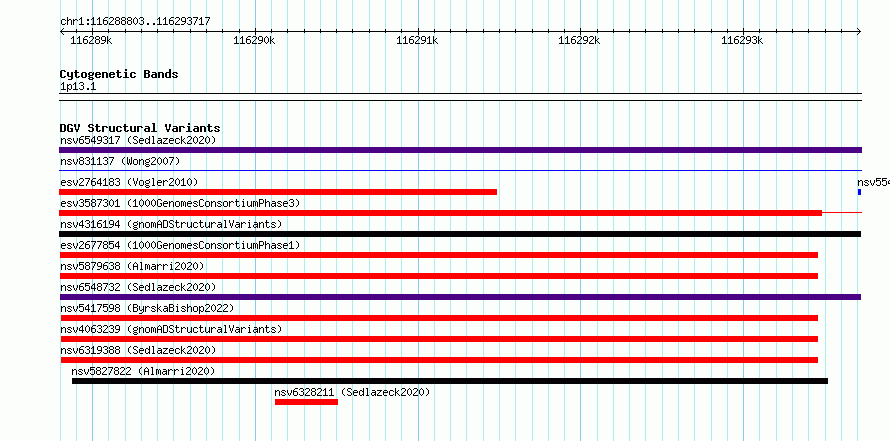The image size is (890, 441).
Task: Click the nsv6549317 (Sedlazeck2020) variant label
Action: click(x=138, y=140)
